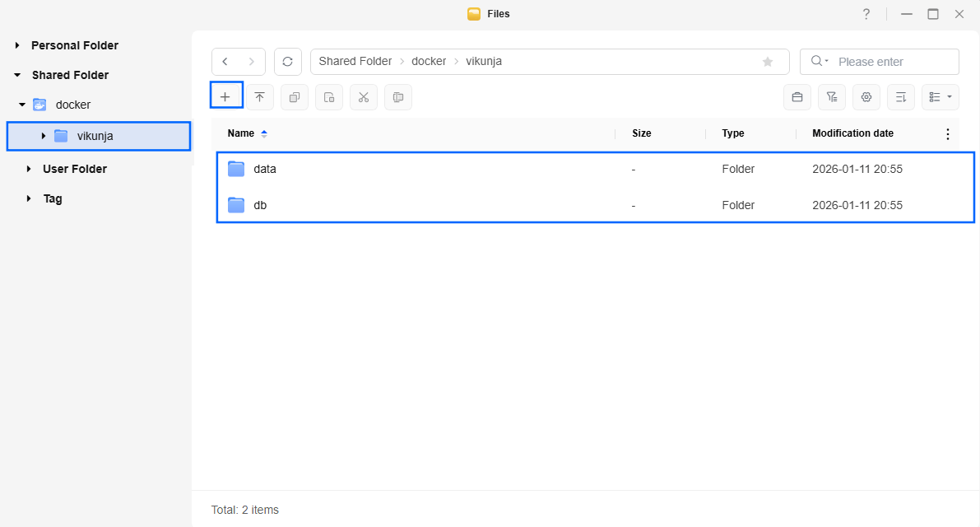Sort by the Name column header
Viewport: 980px width, 527px height.
(x=241, y=133)
